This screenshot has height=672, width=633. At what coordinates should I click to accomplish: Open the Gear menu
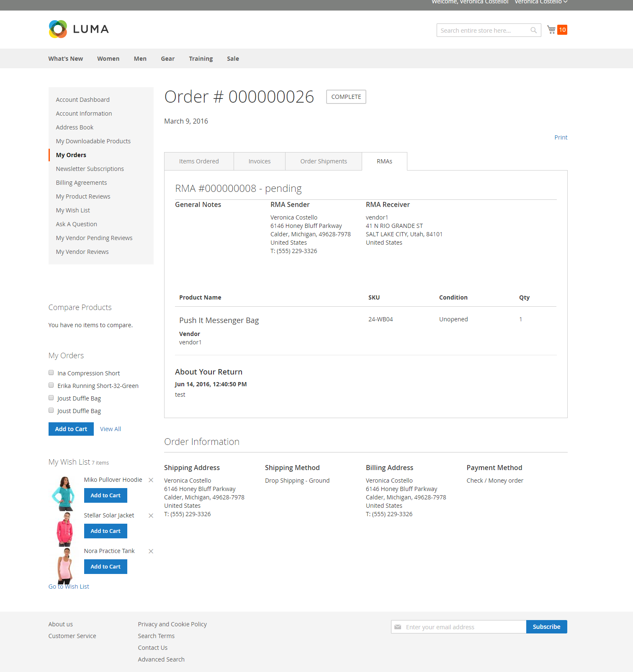coord(168,59)
